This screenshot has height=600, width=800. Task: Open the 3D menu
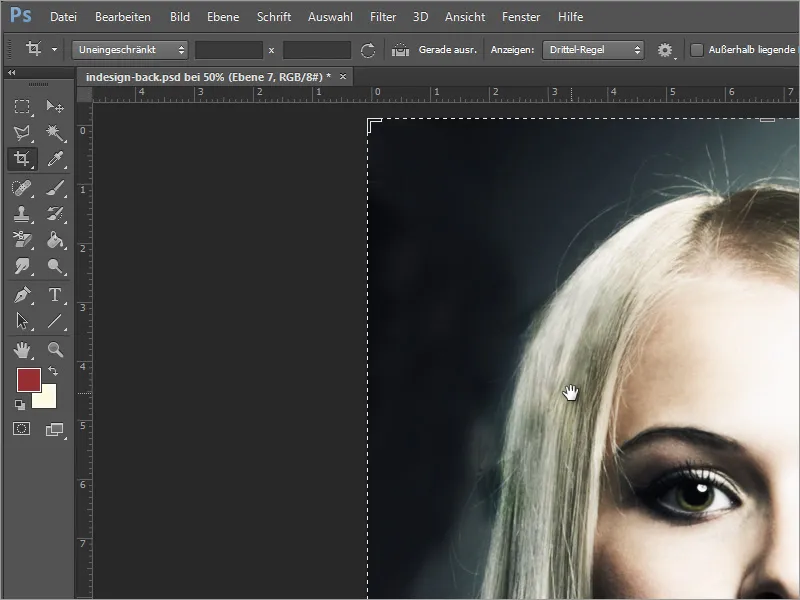(x=420, y=17)
